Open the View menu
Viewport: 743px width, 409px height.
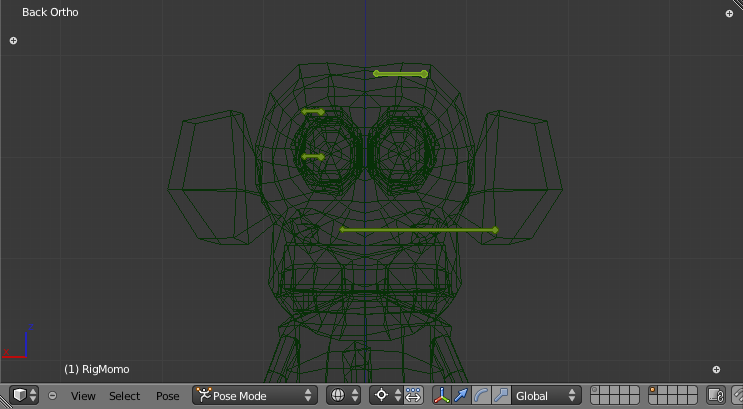(x=83, y=396)
